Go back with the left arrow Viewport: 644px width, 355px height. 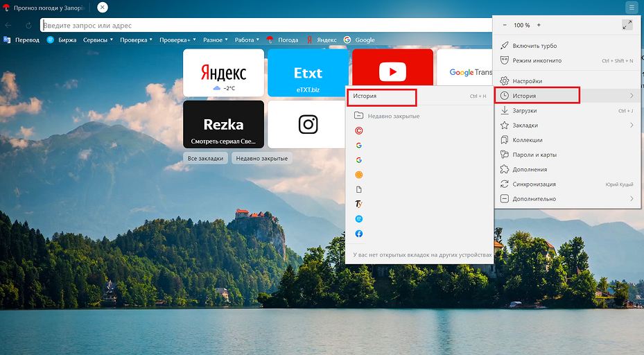point(8,26)
